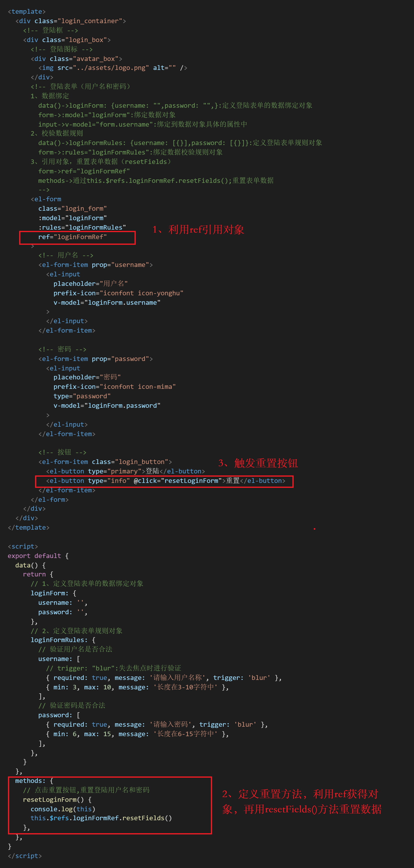Select the <!-- 按钮 --> comment line

(x=62, y=453)
